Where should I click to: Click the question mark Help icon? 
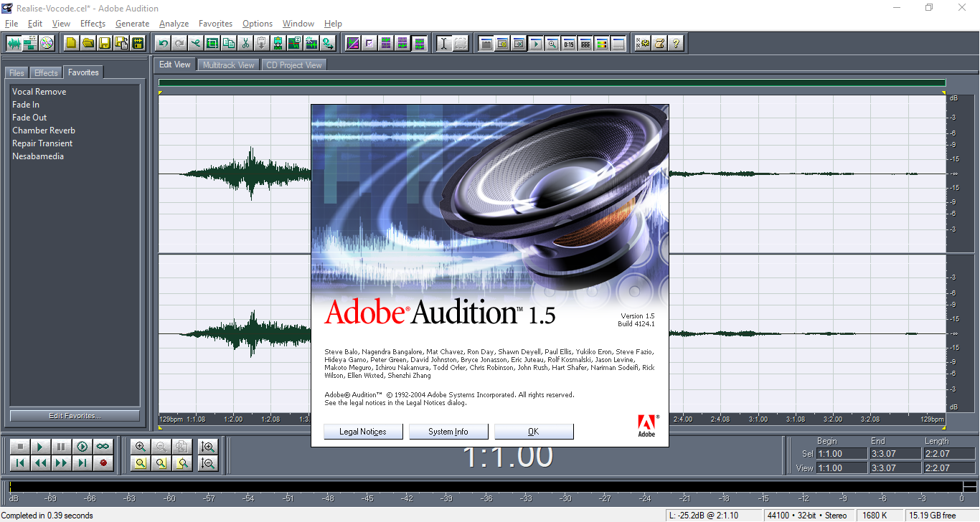(x=675, y=43)
